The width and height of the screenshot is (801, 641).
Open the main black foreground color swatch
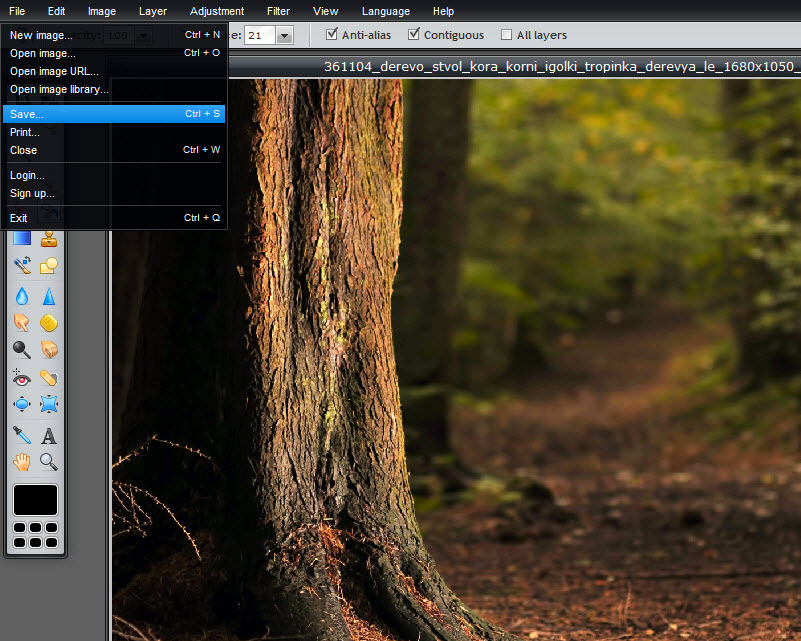point(35,500)
